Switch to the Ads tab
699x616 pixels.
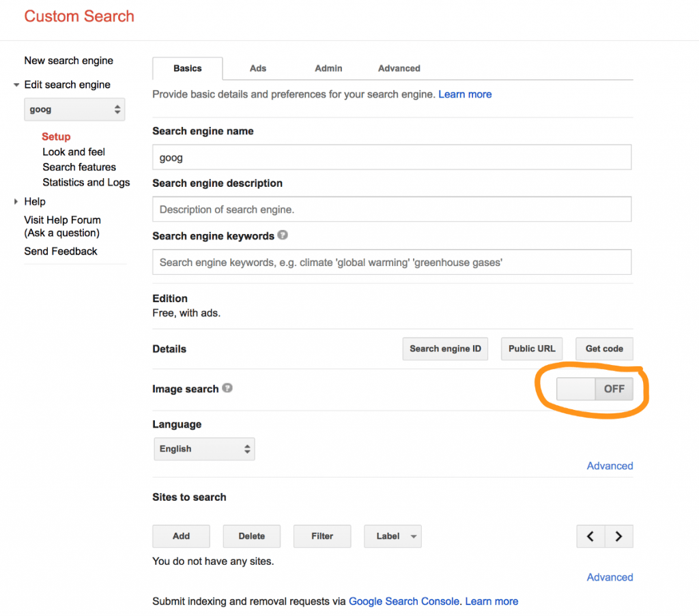(x=258, y=68)
